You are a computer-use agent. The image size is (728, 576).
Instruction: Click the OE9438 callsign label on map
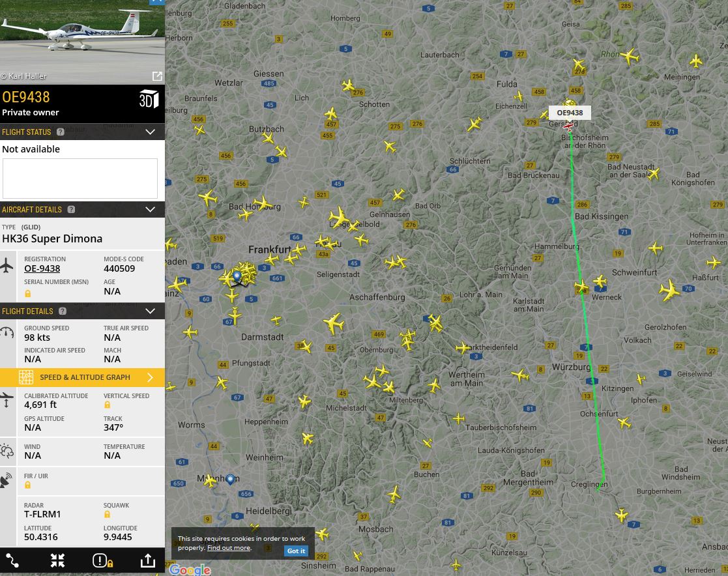click(x=570, y=113)
